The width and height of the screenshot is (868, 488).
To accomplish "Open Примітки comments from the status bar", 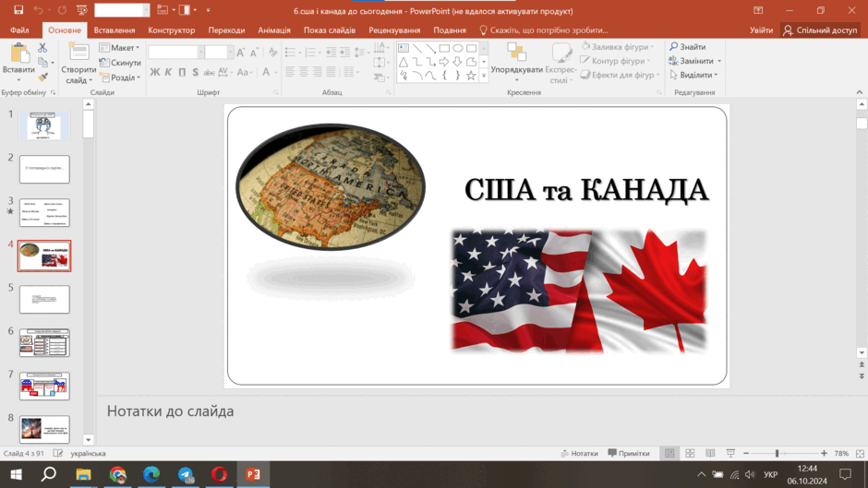I will click(628, 453).
